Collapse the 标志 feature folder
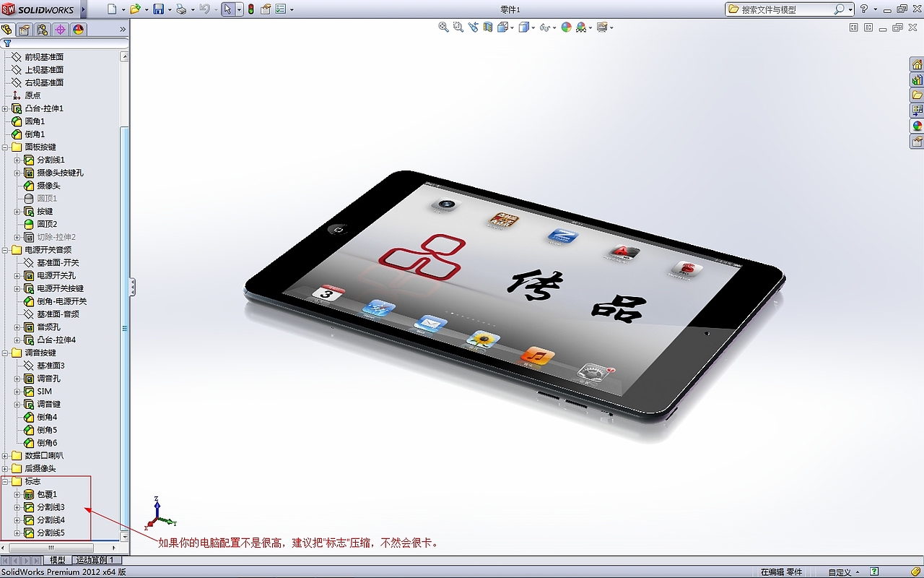924x578 pixels. pos(4,481)
